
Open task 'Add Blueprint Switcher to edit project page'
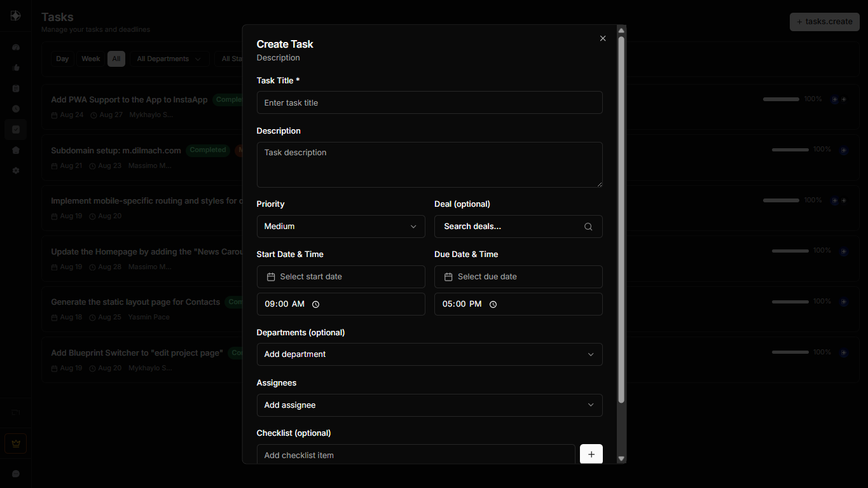pyautogui.click(x=137, y=352)
